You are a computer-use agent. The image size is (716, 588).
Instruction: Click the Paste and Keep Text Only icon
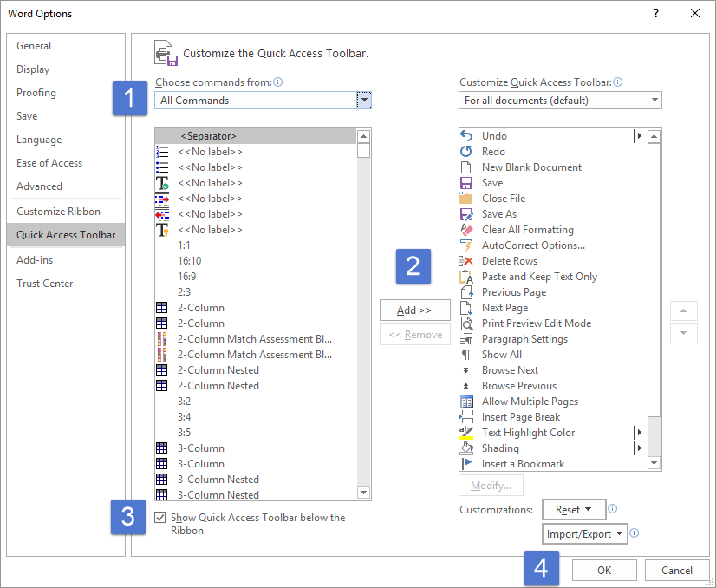coord(466,277)
